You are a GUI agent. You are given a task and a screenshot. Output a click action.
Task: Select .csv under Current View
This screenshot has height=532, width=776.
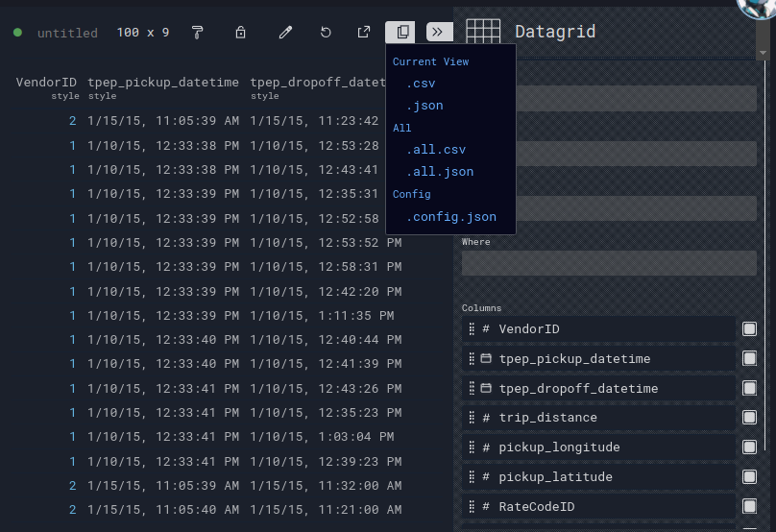coord(421,84)
